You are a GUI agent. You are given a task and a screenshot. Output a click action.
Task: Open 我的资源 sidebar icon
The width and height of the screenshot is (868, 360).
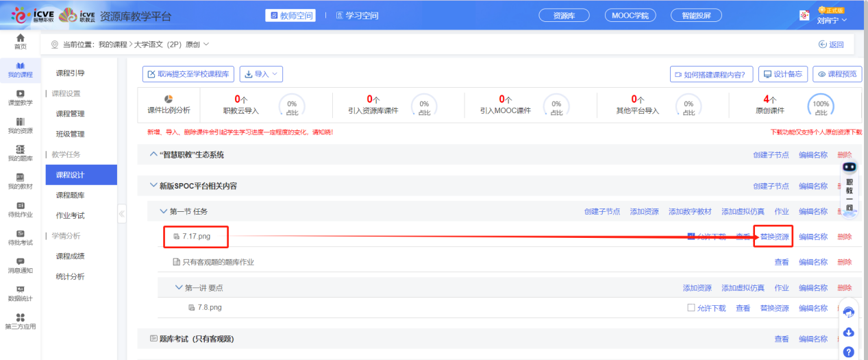point(21,125)
